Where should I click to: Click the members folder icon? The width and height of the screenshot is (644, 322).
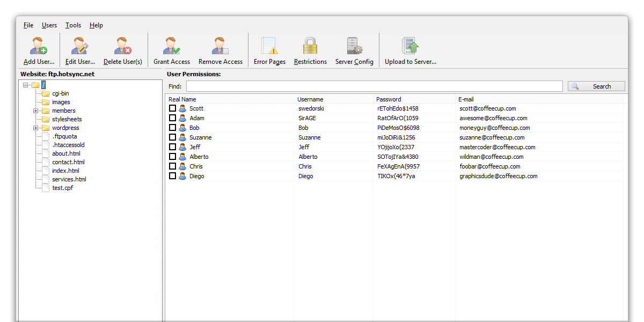click(46, 111)
